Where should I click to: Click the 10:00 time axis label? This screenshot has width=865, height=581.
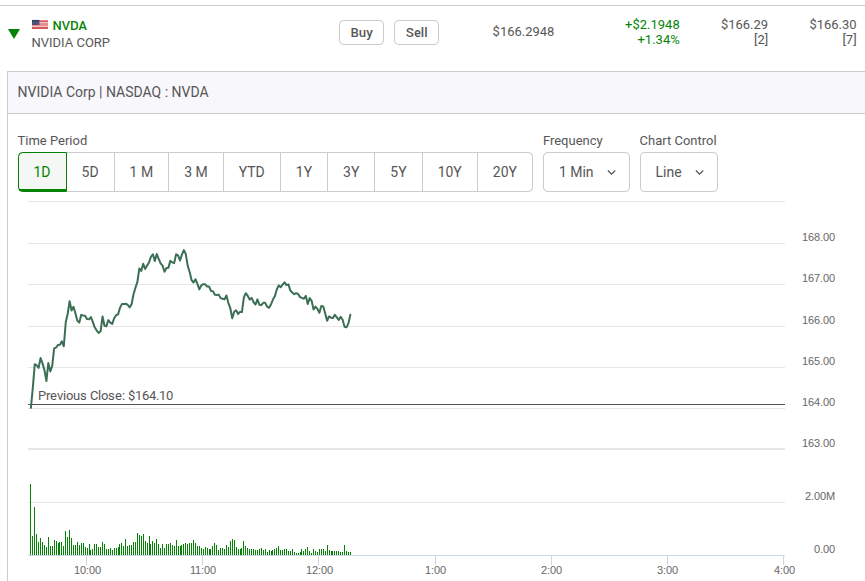pos(88,570)
